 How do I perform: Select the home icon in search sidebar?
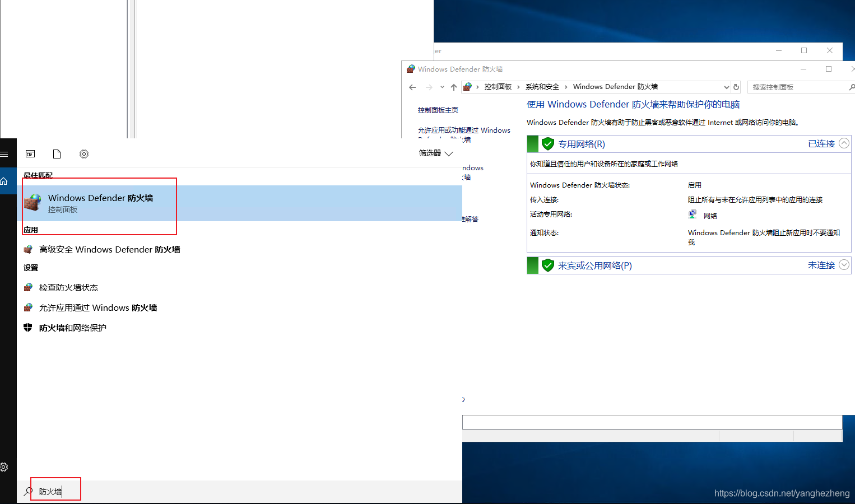point(4,181)
